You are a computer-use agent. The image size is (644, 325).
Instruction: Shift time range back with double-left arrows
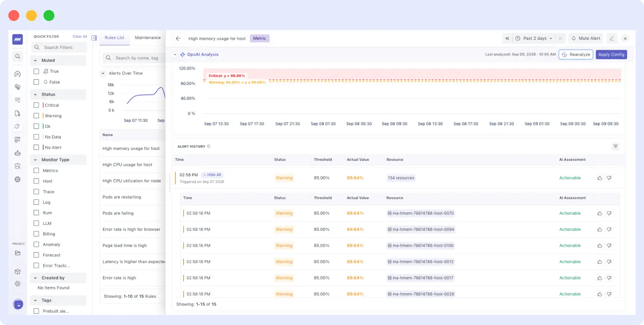click(x=507, y=38)
